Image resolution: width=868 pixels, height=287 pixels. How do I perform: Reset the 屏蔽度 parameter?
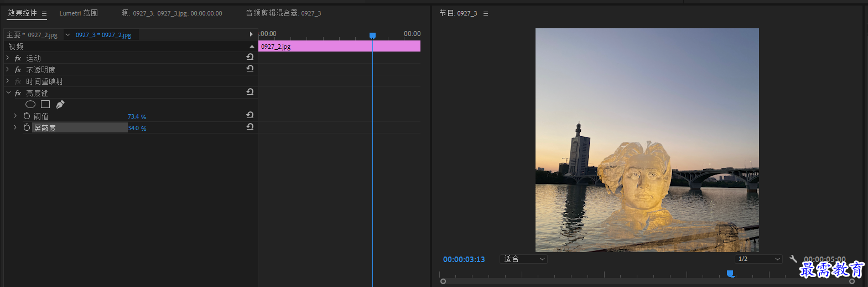click(250, 127)
